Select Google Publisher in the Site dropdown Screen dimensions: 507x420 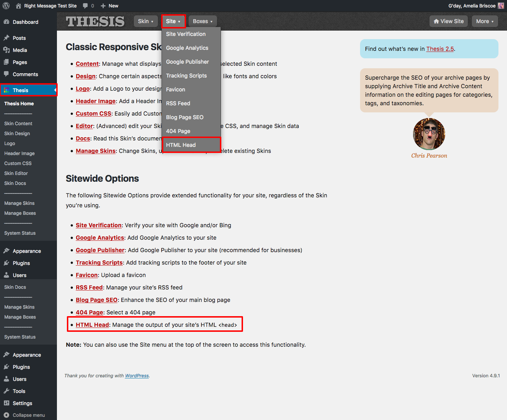[191, 62]
